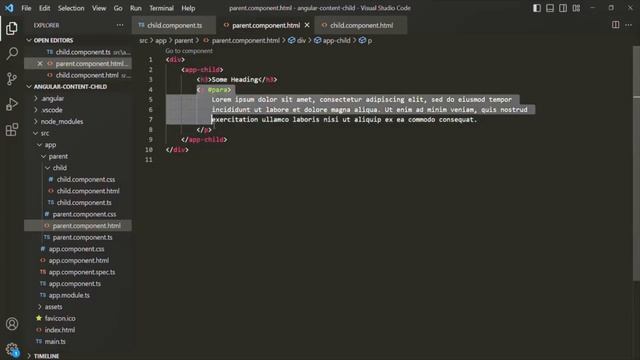Open the View menu
The width and height of the screenshot is (640, 360).
click(x=99, y=8)
